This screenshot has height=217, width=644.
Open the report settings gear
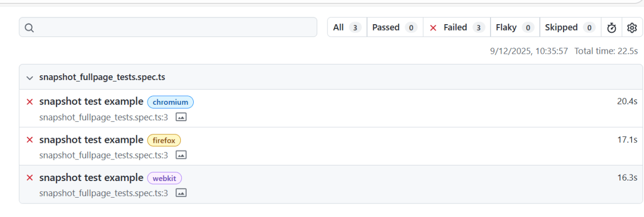632,28
